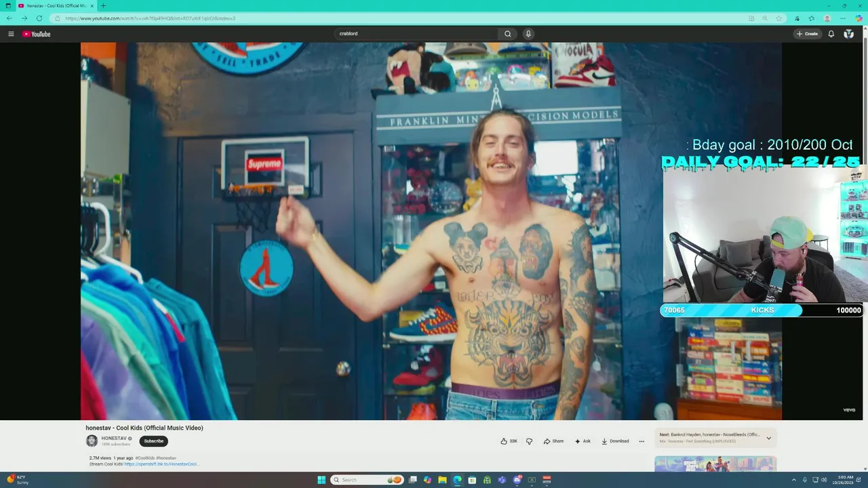Click the Windows taskbar Search box

point(367,480)
